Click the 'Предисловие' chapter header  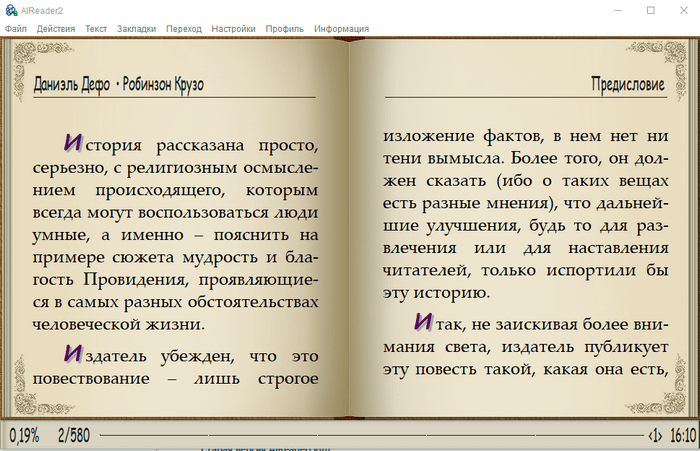point(628,84)
